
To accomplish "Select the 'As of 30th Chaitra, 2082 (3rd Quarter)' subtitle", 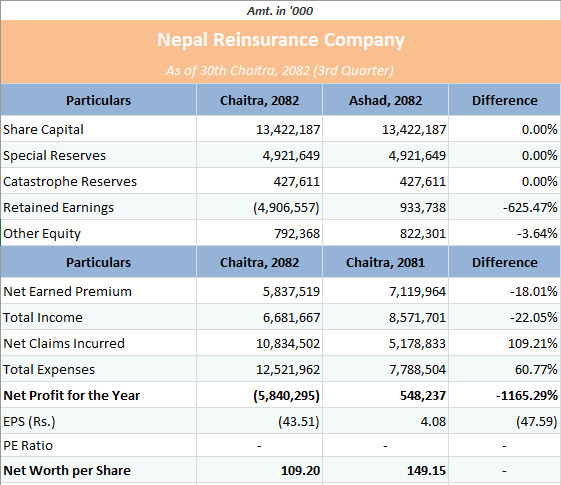I will (x=280, y=70).
